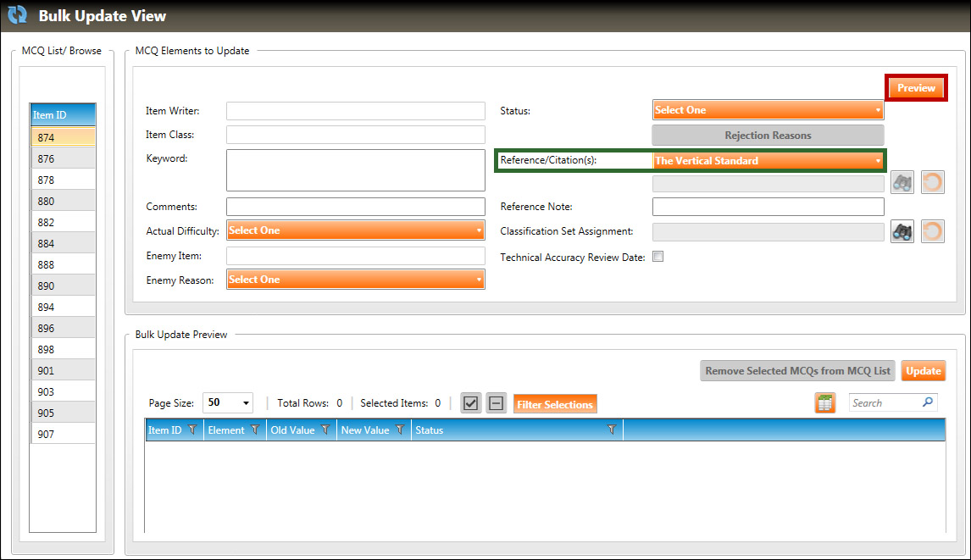Open the Page Size dropdown
Screen dimensions: 971x560
pos(228,403)
